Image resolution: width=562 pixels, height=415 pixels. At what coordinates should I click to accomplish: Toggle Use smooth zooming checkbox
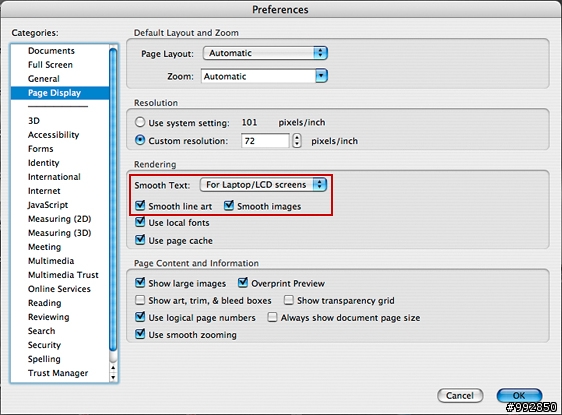tap(140, 334)
